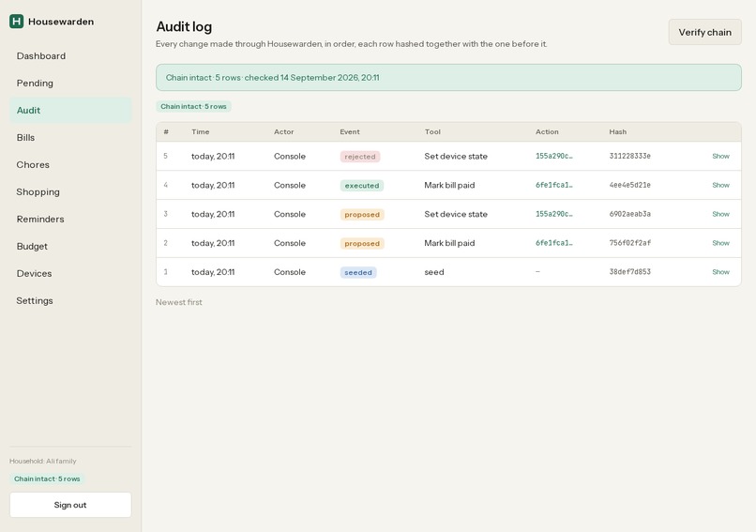Screen dimensions: 756x532
Task: Go to Reminders
Action: point(70,219)
